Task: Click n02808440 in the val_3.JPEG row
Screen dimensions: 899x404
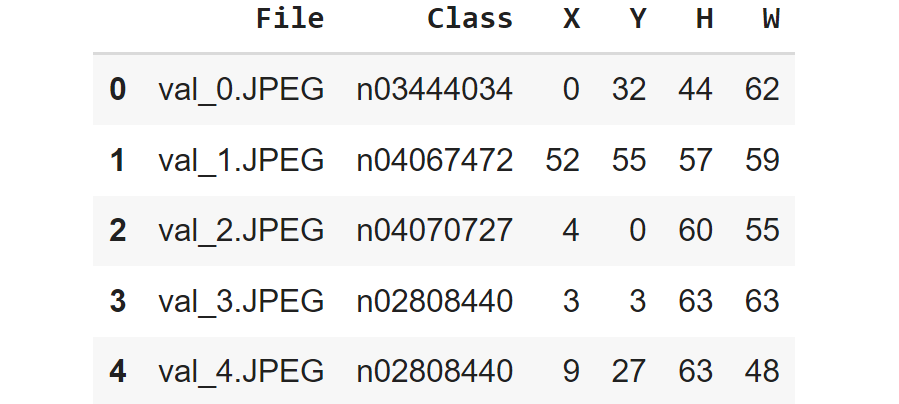Action: click(434, 301)
